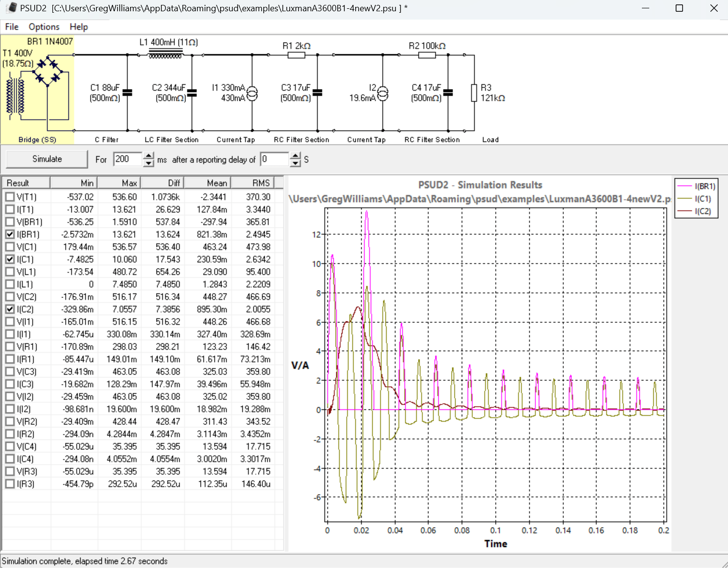The height and width of the screenshot is (568, 728).
Task: Click the Simulate button
Action: (x=47, y=159)
